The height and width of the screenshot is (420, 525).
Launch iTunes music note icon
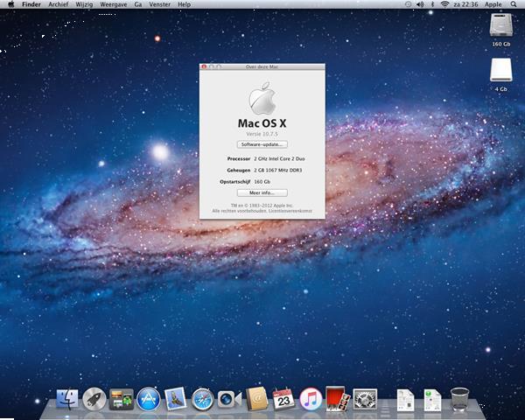(311, 399)
